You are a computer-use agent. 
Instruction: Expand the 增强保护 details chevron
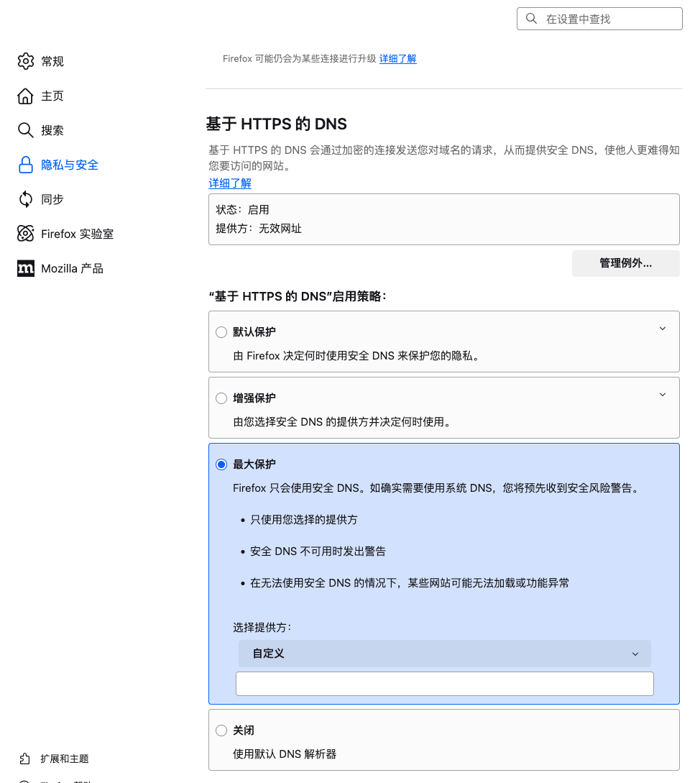(x=663, y=395)
